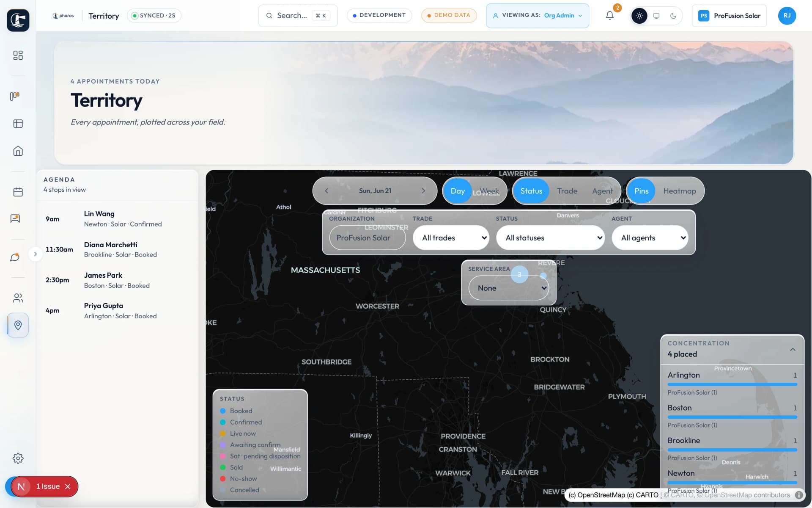Click the ProFusion Solar organization filter field
The width and height of the screenshot is (812, 508).
coord(368,238)
